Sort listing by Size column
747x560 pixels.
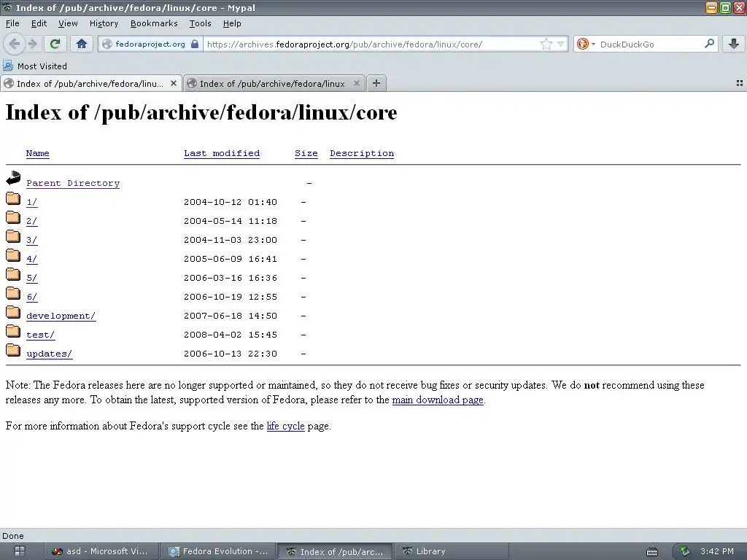[306, 153]
